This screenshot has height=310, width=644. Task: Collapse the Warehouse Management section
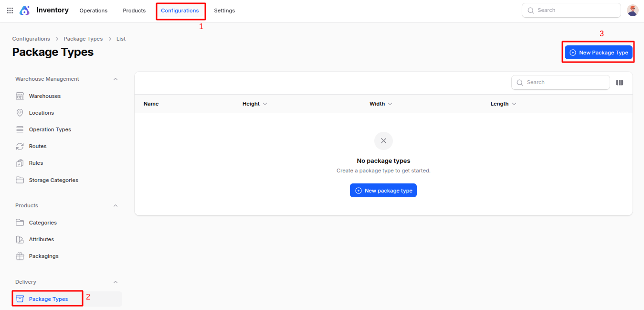[115, 79]
